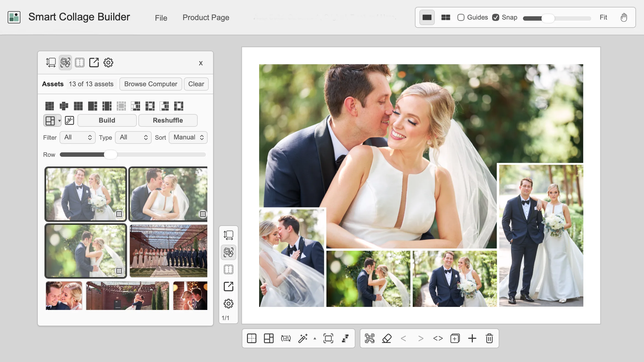644x362 pixels.
Task: Open the Sort dropdown set to Manual
Action: click(188, 137)
